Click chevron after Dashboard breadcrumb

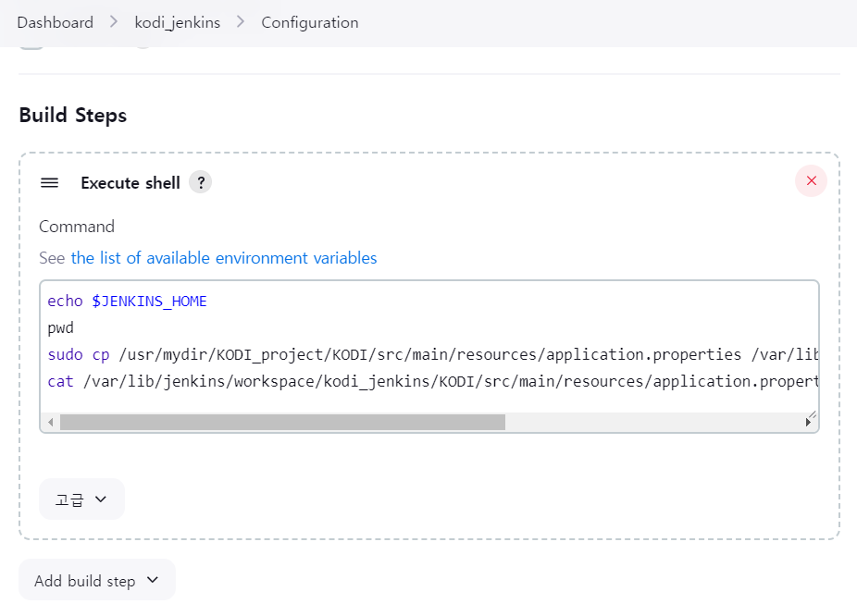114,22
